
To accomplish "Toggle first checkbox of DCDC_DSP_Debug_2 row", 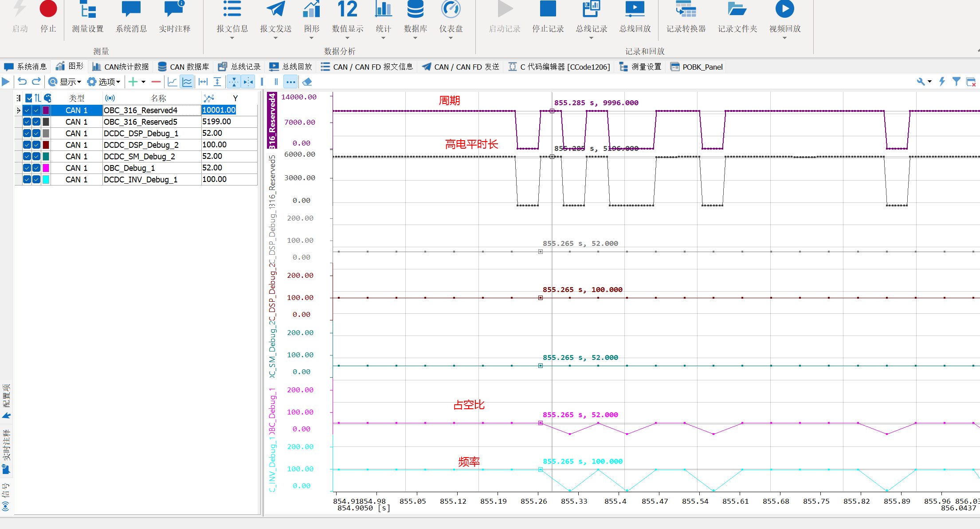I will click(27, 145).
